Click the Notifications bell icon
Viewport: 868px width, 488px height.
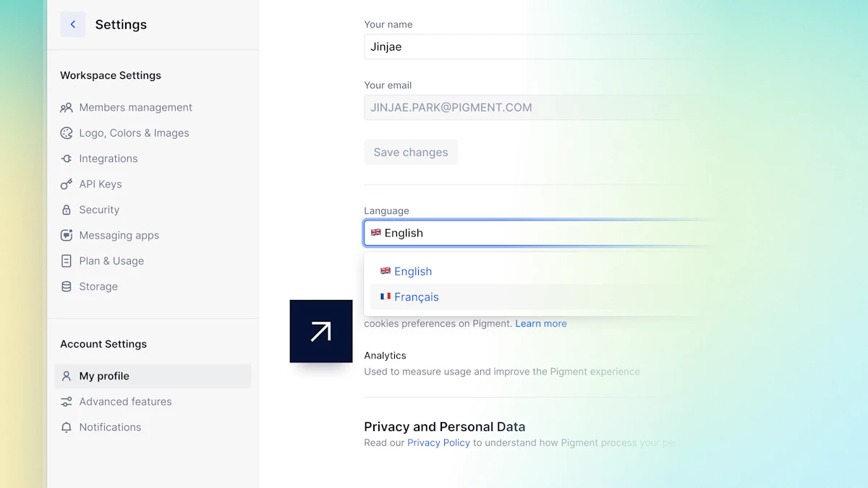click(67, 428)
